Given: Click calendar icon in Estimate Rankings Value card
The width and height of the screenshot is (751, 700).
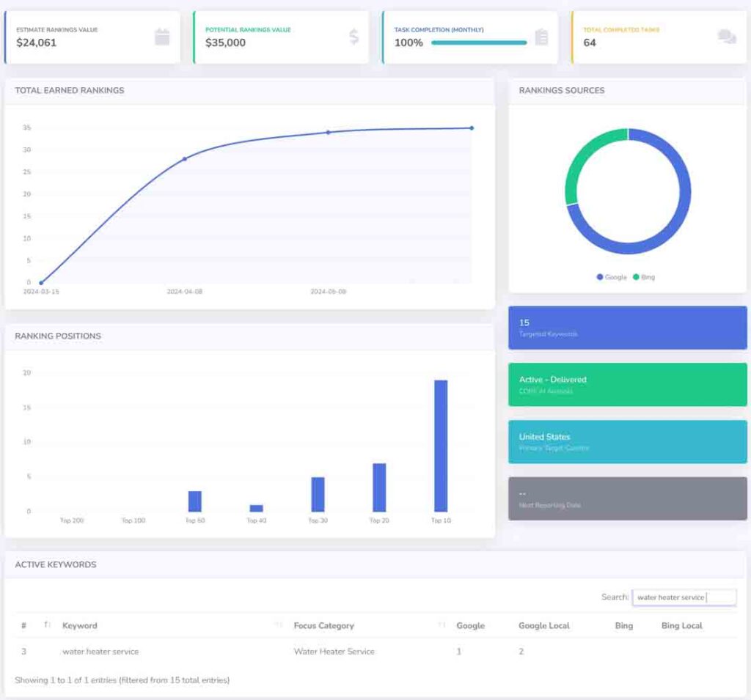Looking at the screenshot, I should click(162, 37).
